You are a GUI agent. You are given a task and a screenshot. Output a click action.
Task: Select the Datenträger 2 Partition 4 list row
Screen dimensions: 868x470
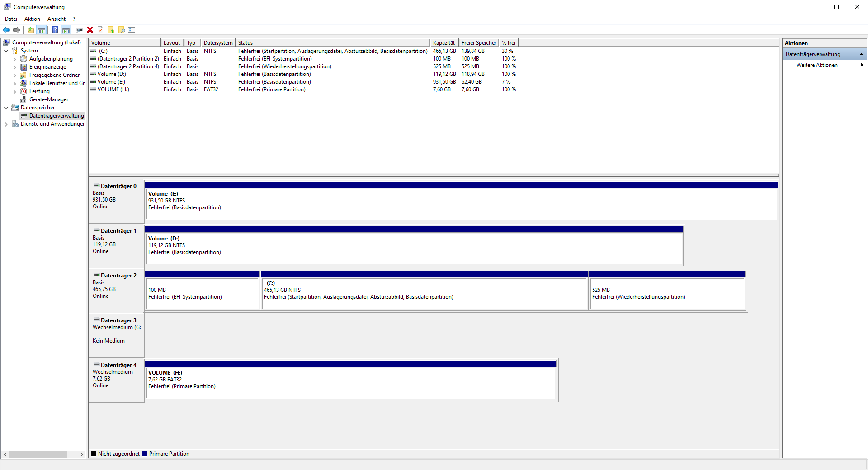tap(304, 66)
